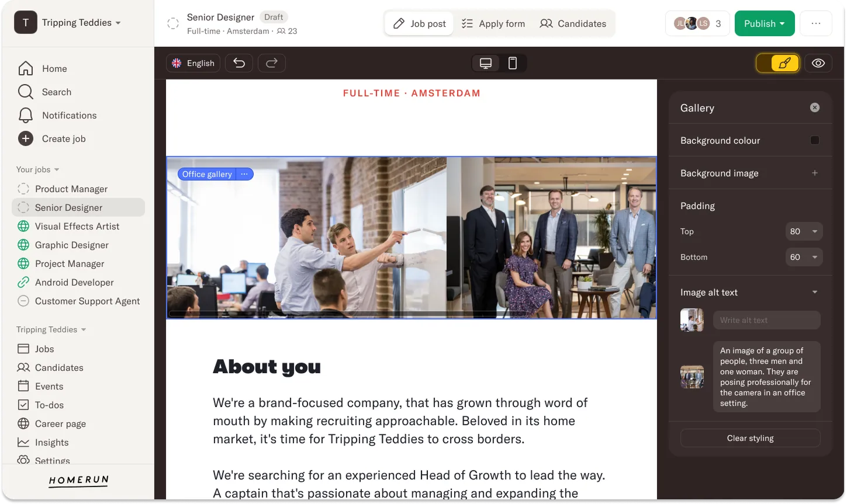This screenshot has height=504, width=847.
Task: Switch to desktop device preview
Action: pos(486,63)
